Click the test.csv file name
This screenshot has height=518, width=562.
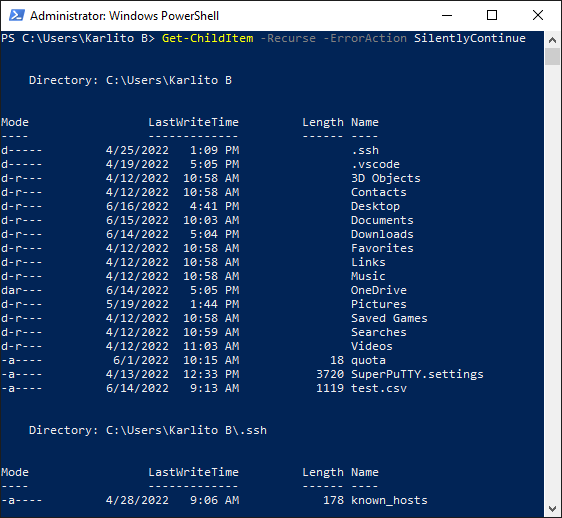click(x=379, y=388)
